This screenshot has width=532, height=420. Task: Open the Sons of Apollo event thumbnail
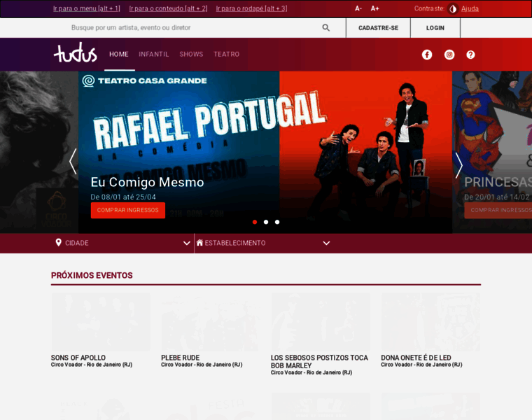(101, 322)
